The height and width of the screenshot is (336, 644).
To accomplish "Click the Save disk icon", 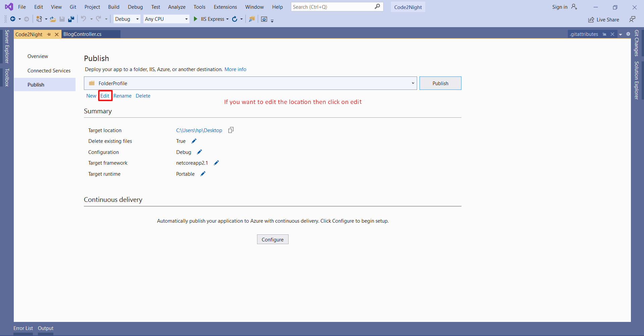I will [x=62, y=19].
